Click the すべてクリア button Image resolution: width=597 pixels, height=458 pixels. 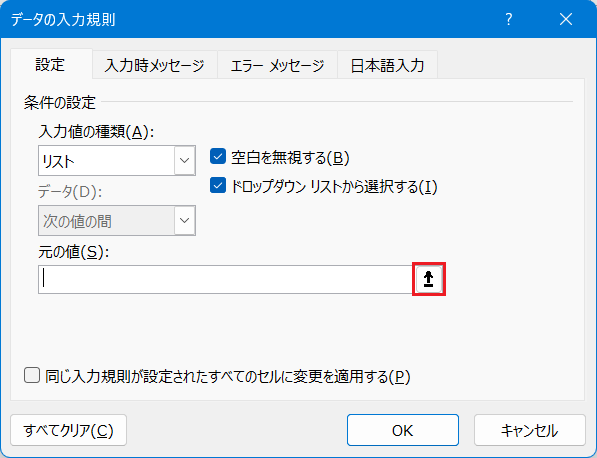coord(69,430)
